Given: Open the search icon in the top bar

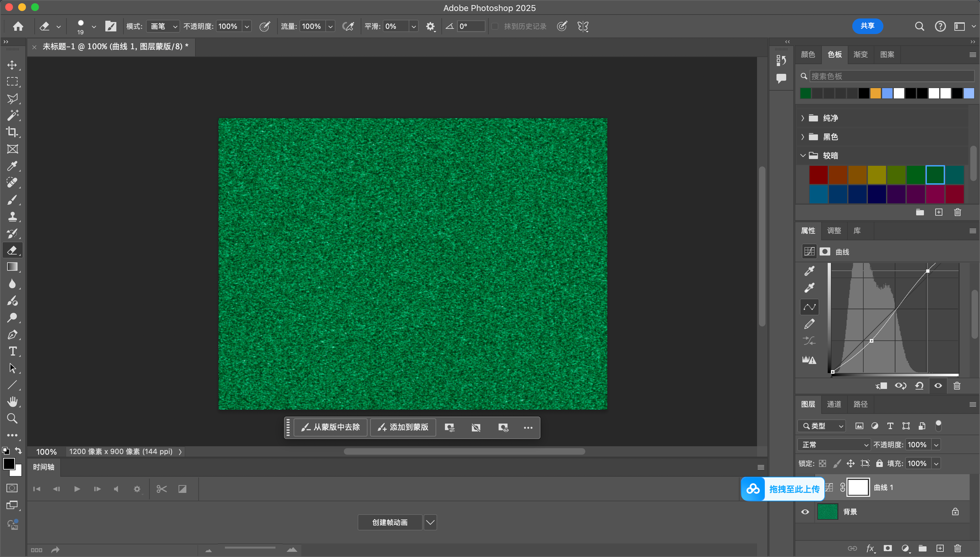Looking at the screenshot, I should pos(919,26).
